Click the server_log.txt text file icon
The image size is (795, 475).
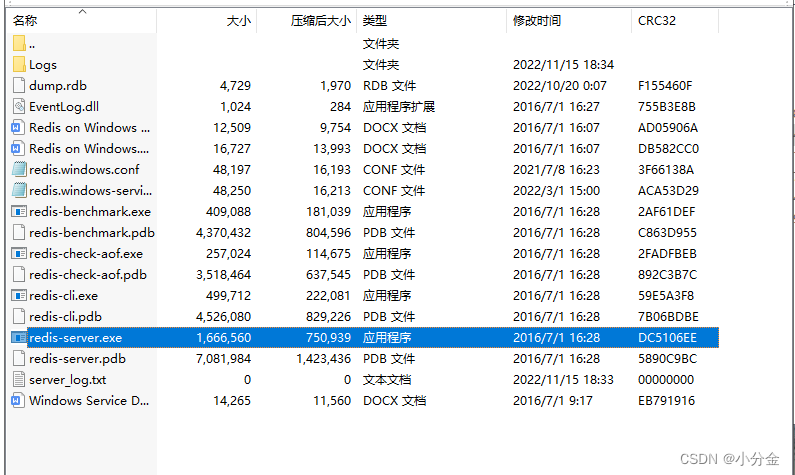[19, 379]
